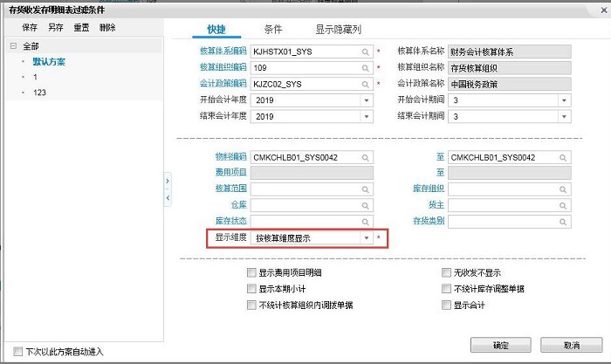Open 开始会计年度 dropdown
The height and width of the screenshot is (364, 611).
[x=366, y=100]
